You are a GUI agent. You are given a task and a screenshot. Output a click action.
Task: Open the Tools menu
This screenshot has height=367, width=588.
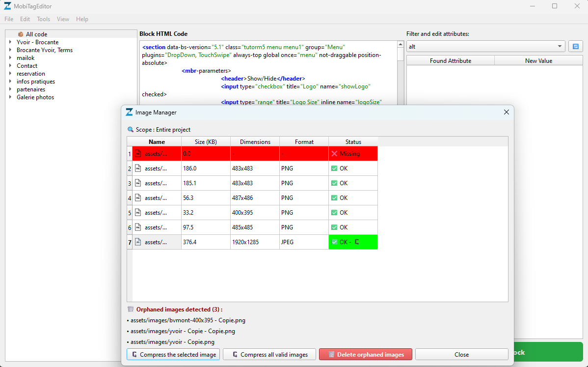pos(44,19)
